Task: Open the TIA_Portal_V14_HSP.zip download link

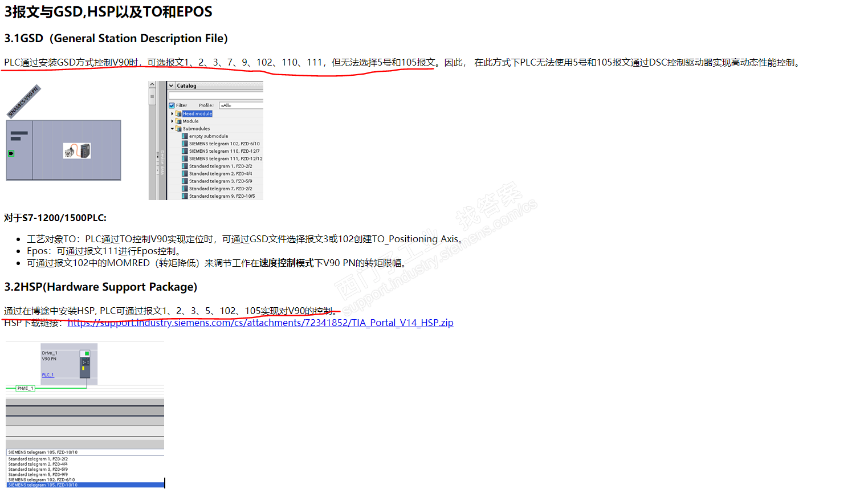Action: (260, 323)
